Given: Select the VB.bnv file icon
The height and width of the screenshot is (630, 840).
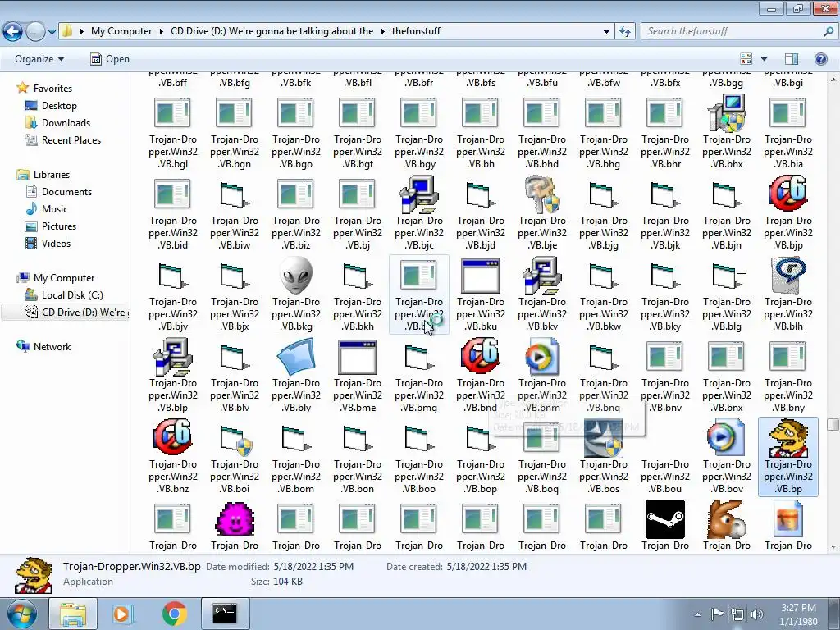Looking at the screenshot, I should (x=664, y=358).
